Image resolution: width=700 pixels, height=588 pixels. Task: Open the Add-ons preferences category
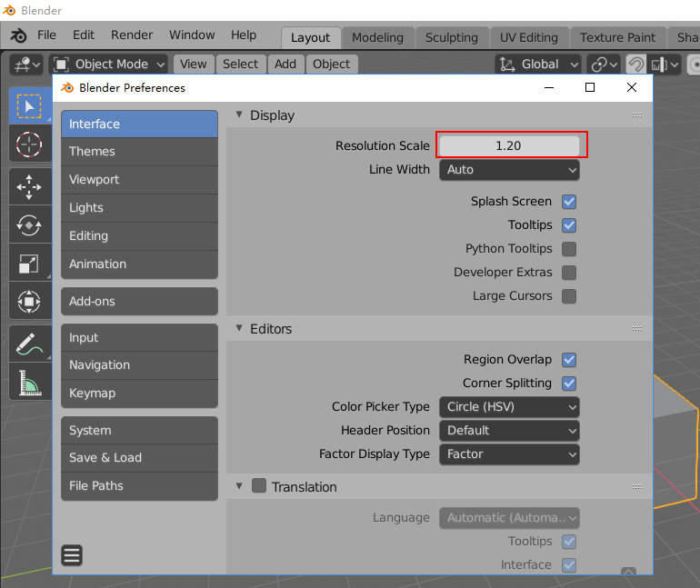point(139,302)
